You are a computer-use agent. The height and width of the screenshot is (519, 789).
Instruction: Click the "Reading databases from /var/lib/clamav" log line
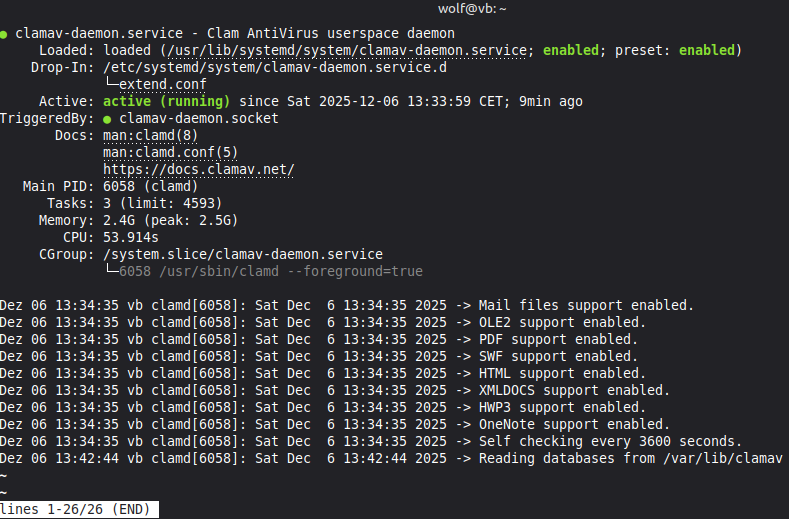tap(626, 458)
